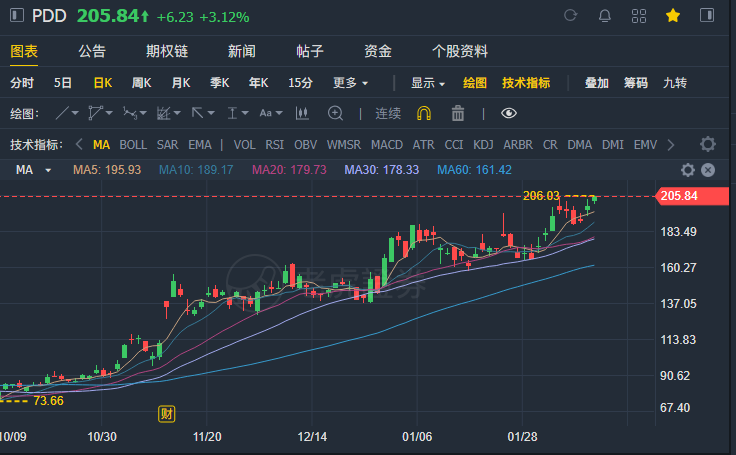Toggle the yellow favorite star

(x=673, y=15)
